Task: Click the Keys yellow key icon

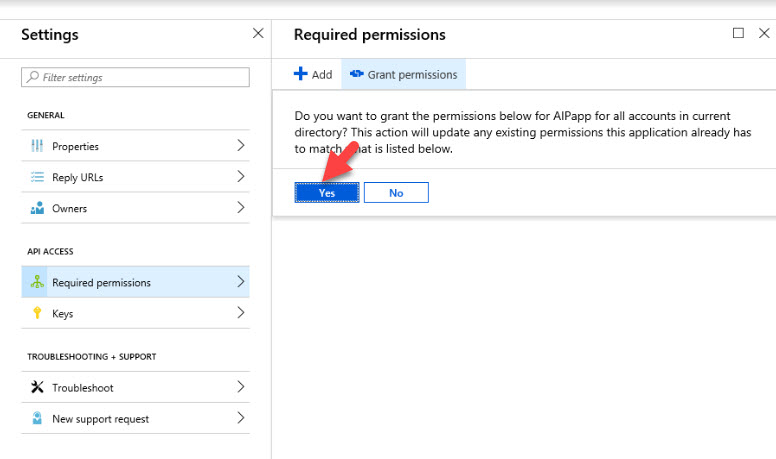Action: coord(37,312)
